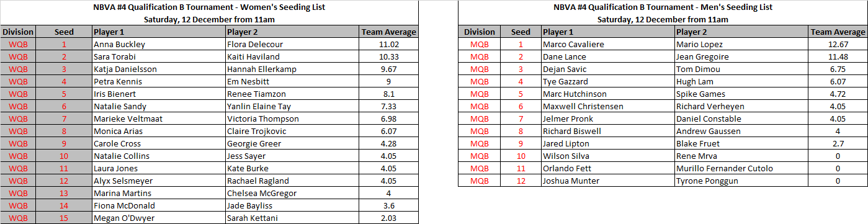This screenshot has width=868, height=224.
Task: Click the women's Division column header
Action: [x=19, y=32]
